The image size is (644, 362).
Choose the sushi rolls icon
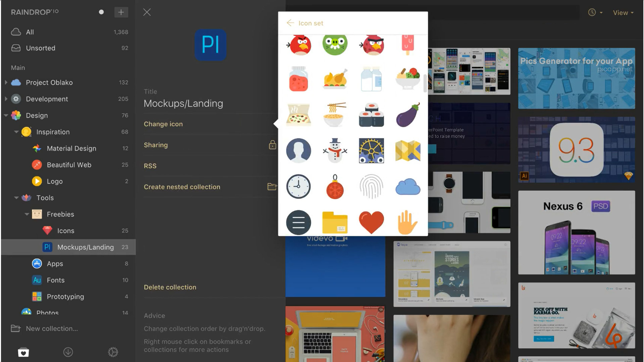click(371, 115)
